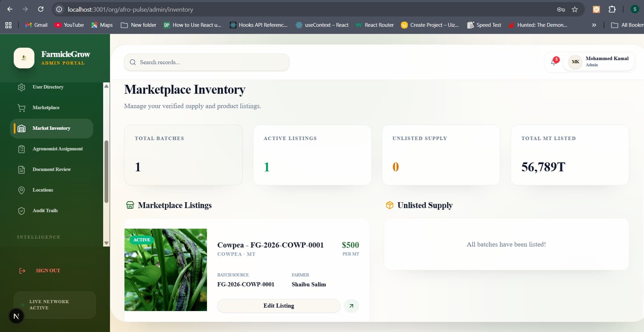Open the Speed Test bookmark
644x332 pixels.
(484, 25)
